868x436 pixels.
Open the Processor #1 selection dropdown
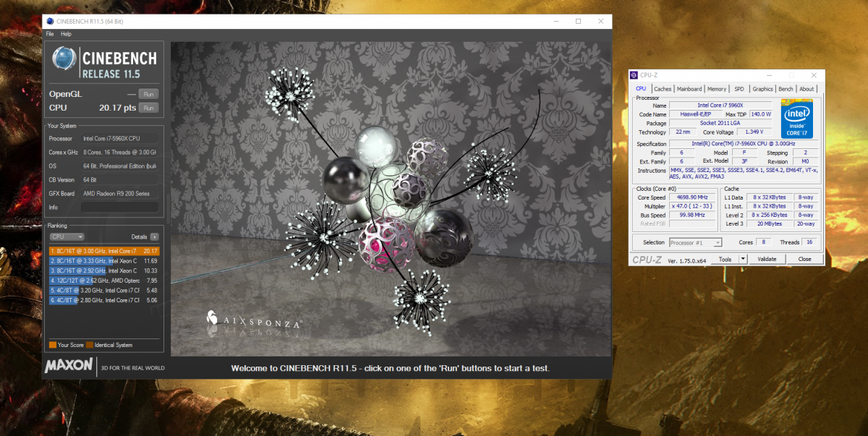point(695,242)
